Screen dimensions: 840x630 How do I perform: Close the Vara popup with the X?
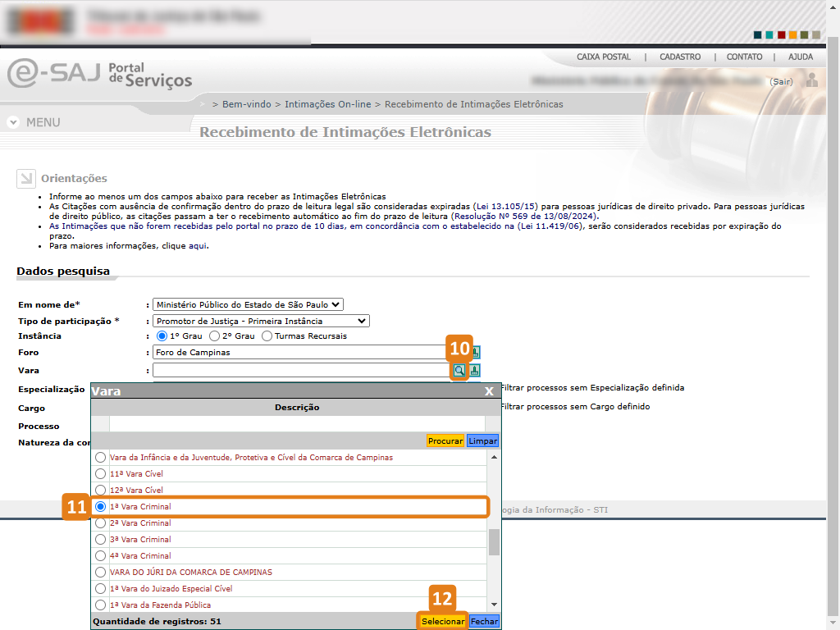[x=489, y=391]
